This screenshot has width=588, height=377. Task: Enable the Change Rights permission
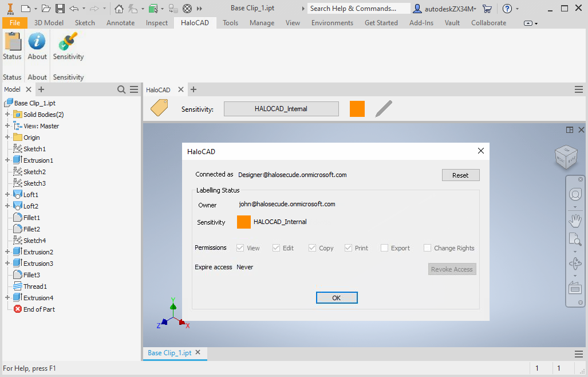pos(427,248)
